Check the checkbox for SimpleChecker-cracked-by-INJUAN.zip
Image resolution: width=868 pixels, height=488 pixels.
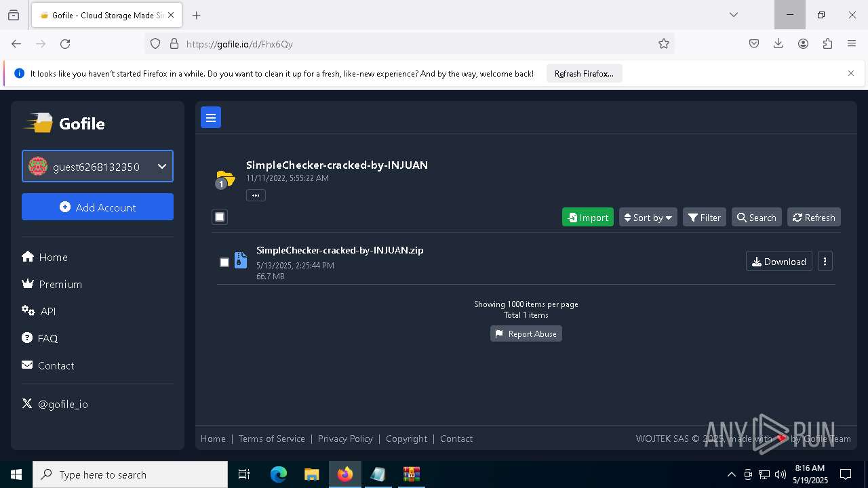[224, 262]
